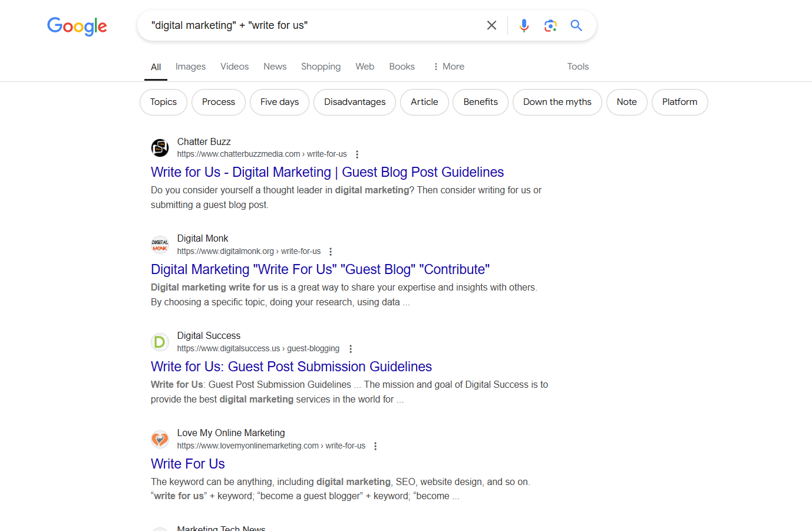Open the Videos results tab
Screen dimensions: 812x531
pos(235,67)
